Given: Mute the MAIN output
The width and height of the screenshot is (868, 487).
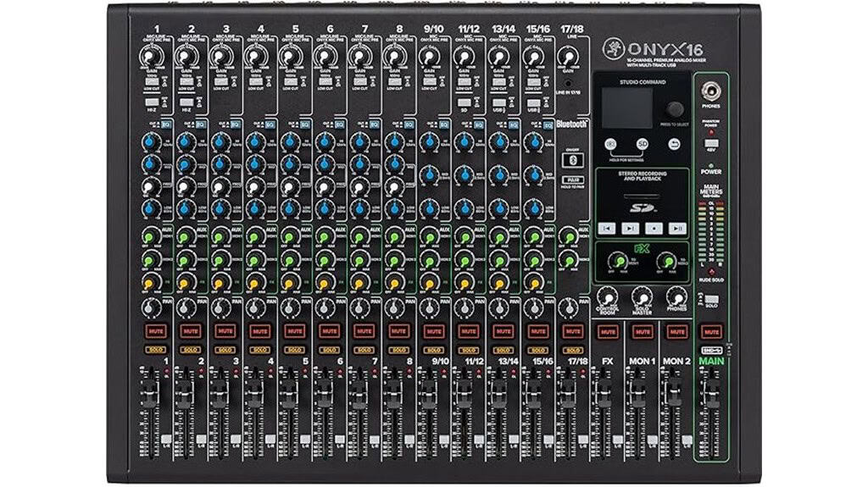Looking at the screenshot, I should click(x=710, y=330).
